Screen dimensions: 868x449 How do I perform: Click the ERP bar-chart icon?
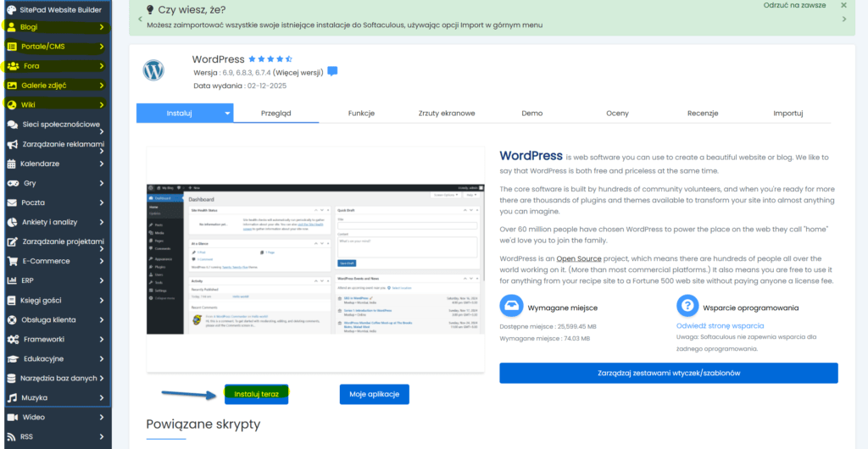pyautogui.click(x=12, y=280)
